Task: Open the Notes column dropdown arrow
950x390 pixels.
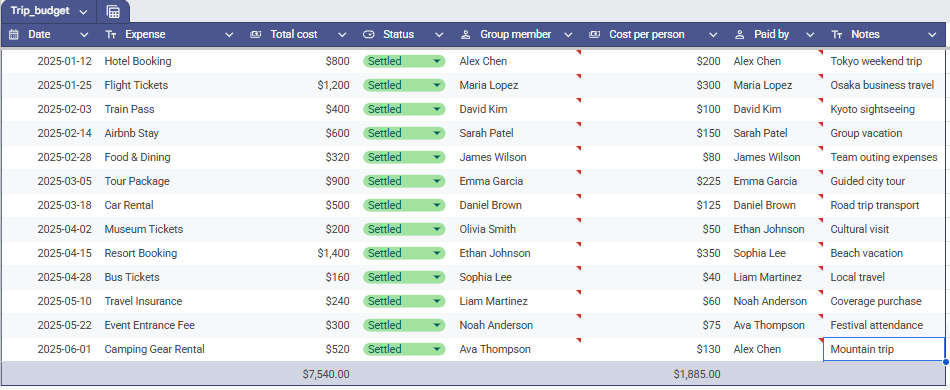Action: 932,35
